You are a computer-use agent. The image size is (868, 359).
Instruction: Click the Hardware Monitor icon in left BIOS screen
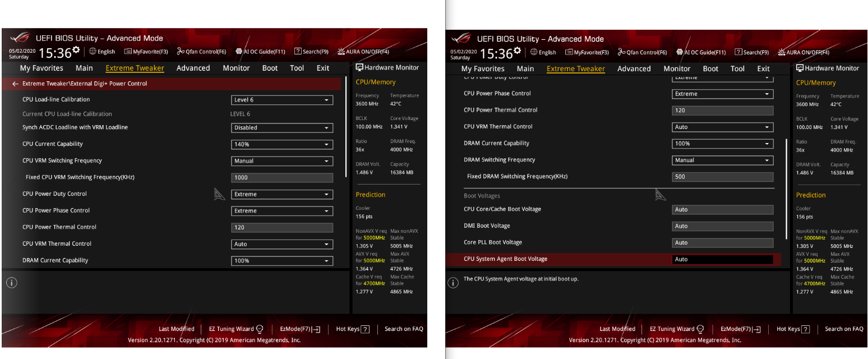click(x=359, y=67)
